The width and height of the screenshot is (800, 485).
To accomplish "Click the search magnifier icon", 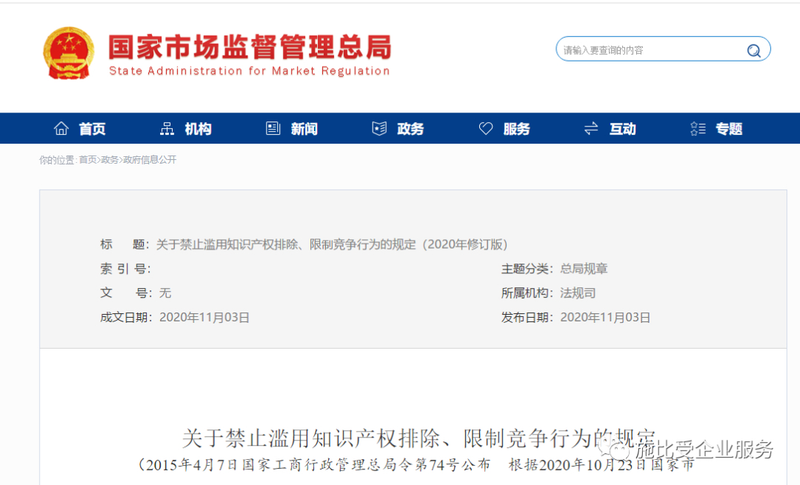I will pos(754,50).
